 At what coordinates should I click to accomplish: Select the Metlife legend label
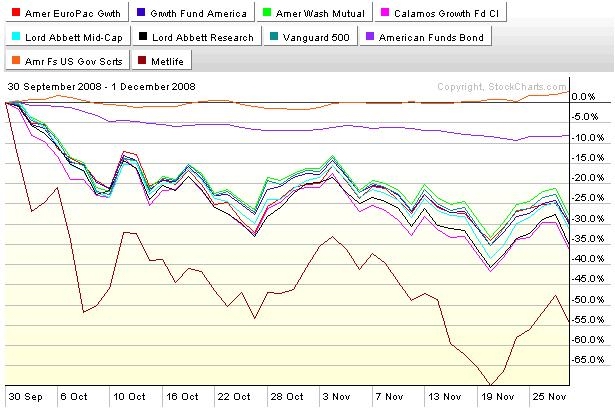pos(167,62)
